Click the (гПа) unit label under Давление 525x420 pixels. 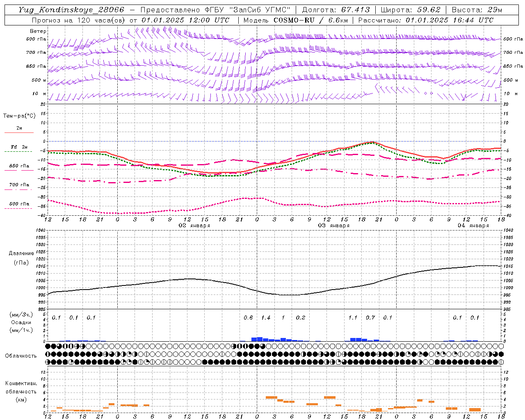click(x=21, y=262)
